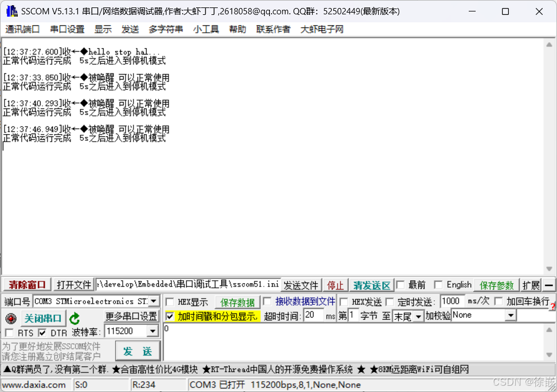The height and width of the screenshot is (392, 557).
Task: Click the 关闭串口 close port button
Action: point(43,319)
